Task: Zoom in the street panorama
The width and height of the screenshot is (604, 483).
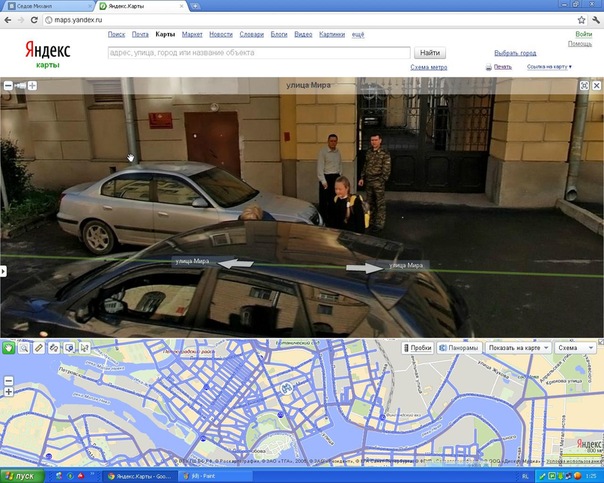Action: click(32, 86)
